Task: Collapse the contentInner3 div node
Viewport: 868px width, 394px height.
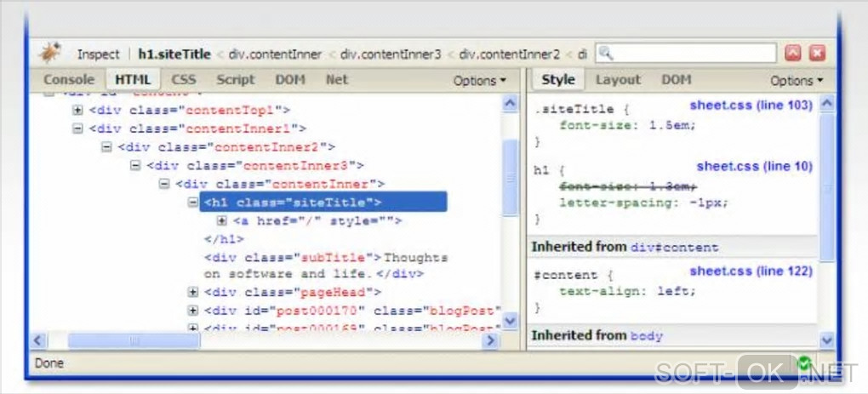Action: pos(135,165)
